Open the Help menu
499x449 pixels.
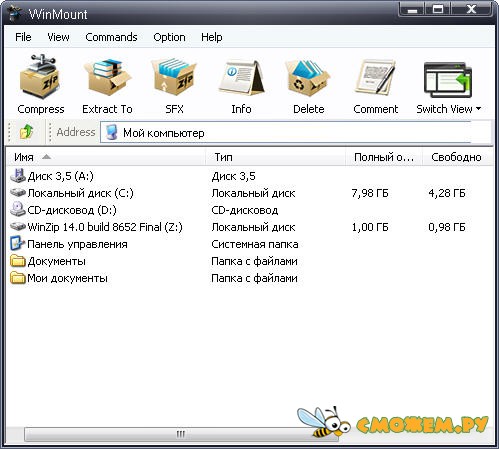pyautogui.click(x=212, y=37)
